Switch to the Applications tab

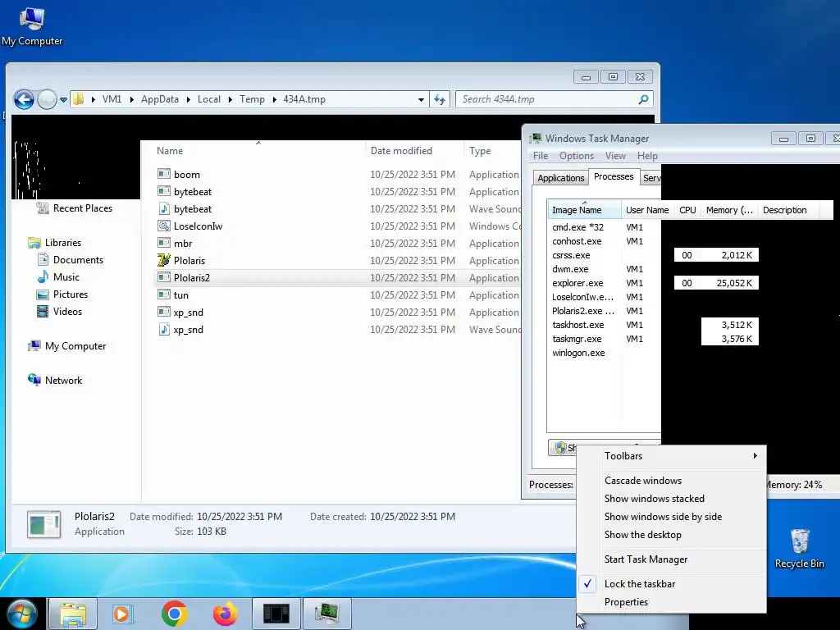[560, 178]
